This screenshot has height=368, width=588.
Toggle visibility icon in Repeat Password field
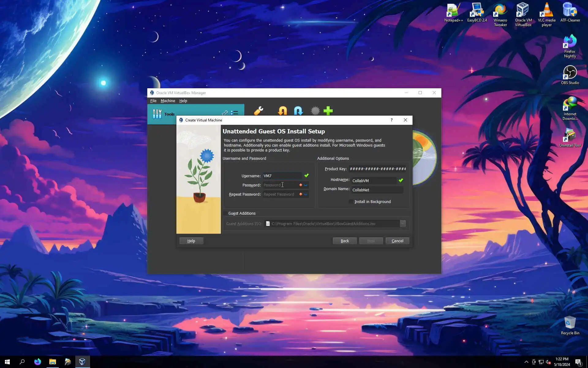click(306, 194)
